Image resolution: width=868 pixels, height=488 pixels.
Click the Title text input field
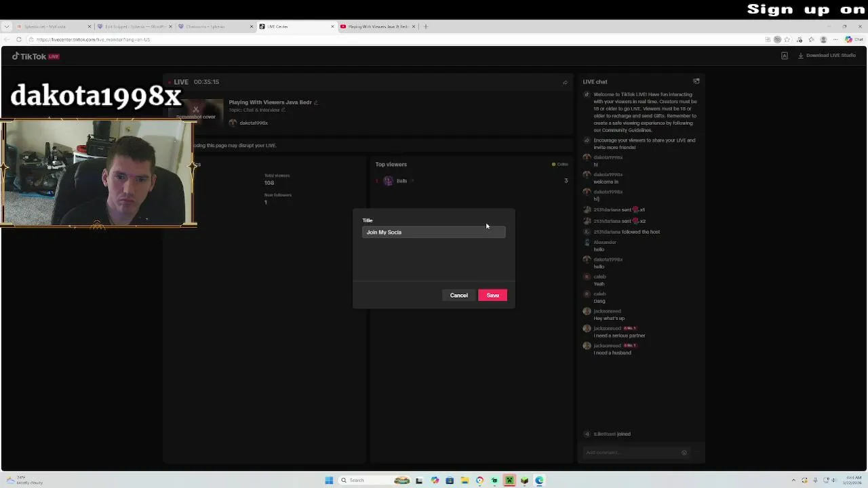point(433,232)
